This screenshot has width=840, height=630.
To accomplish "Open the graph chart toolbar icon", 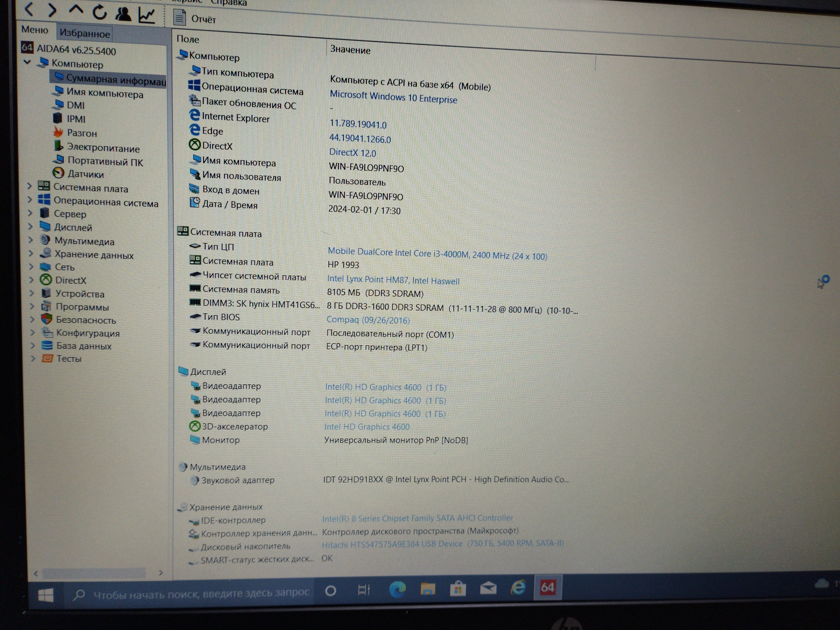I will pyautogui.click(x=147, y=15).
